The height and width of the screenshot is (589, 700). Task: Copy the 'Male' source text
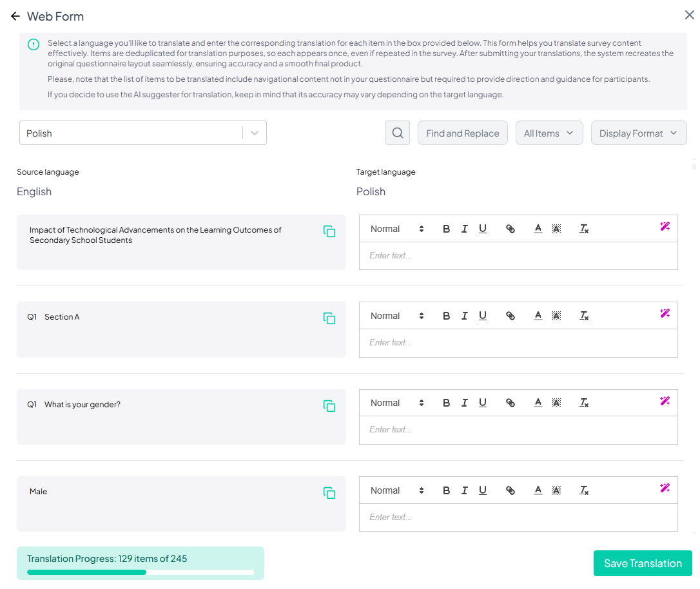pyautogui.click(x=329, y=492)
